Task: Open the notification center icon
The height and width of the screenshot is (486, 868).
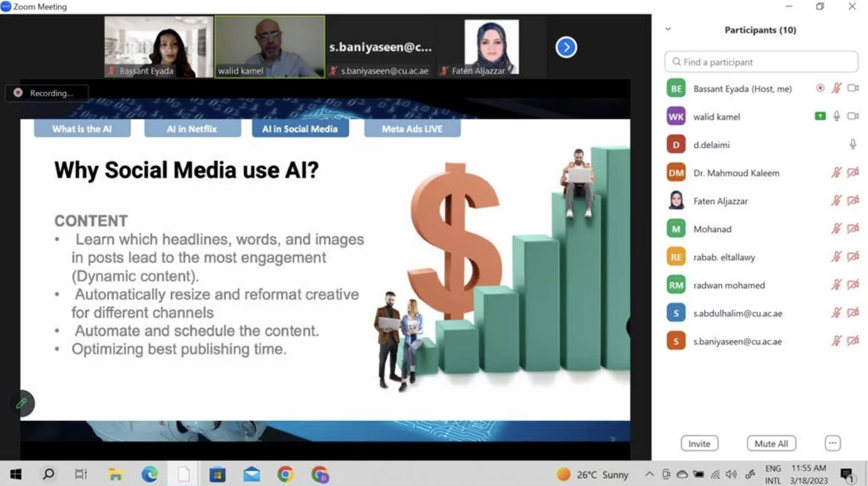Action: point(847,475)
